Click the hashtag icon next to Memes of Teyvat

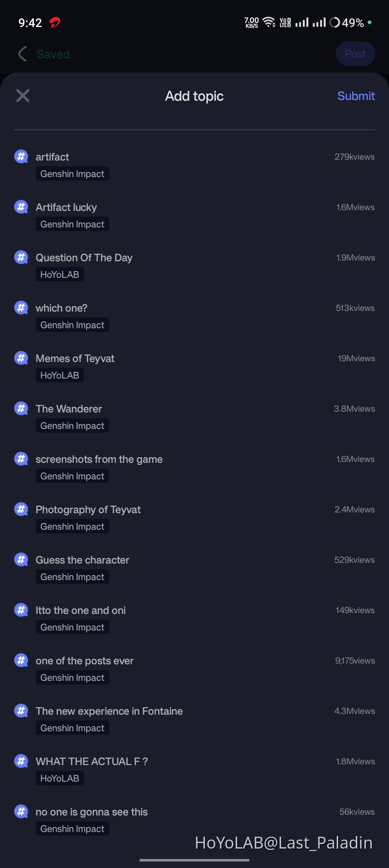click(21, 358)
